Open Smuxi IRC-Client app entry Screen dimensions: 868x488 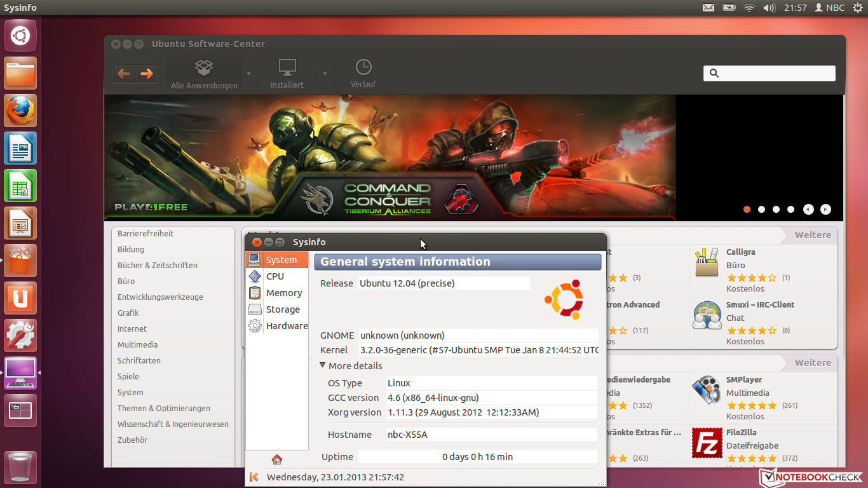(x=763, y=323)
